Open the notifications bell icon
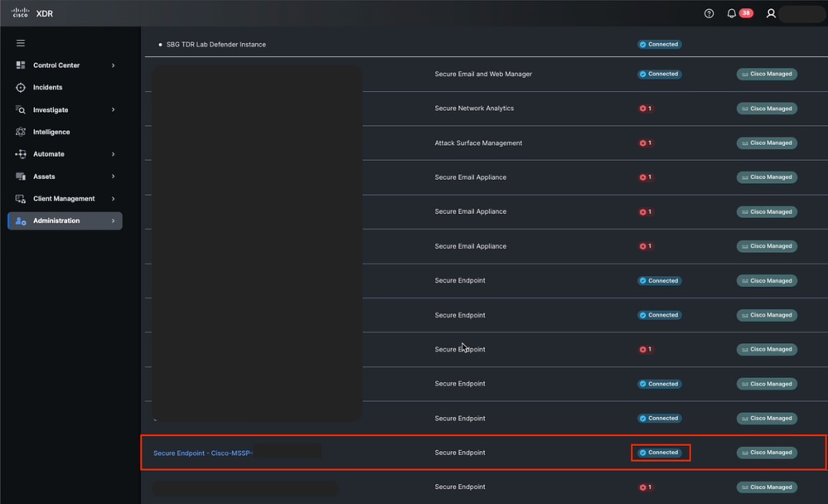Image resolution: width=828 pixels, height=504 pixels. [731, 13]
